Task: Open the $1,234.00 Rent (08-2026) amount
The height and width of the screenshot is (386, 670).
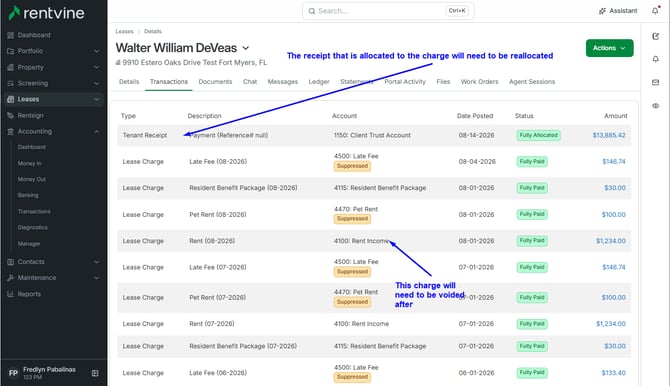Action: tap(611, 241)
